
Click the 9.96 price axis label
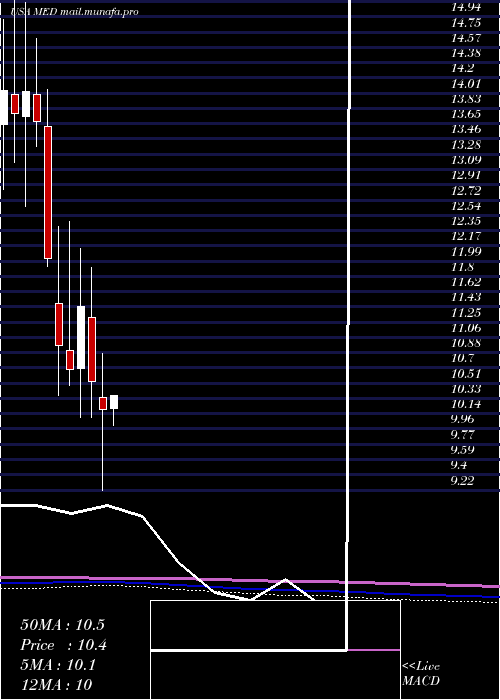pos(462,420)
